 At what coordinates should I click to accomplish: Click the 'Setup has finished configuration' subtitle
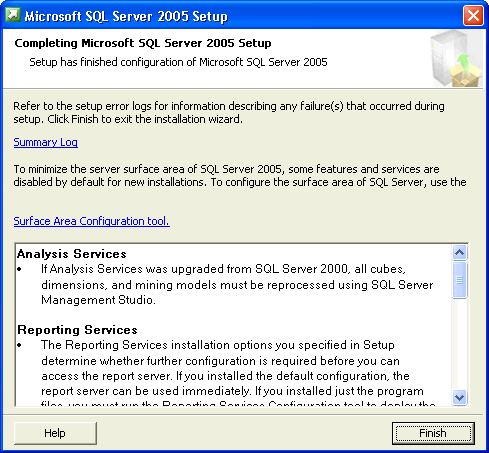(x=178, y=62)
